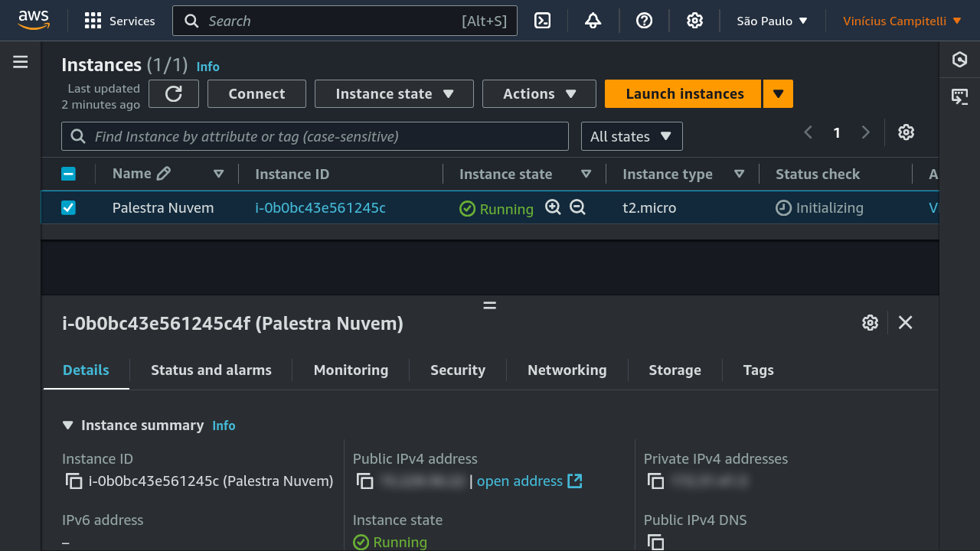The width and height of the screenshot is (980, 551).
Task: Click the external link icon beside open address
Action: [x=575, y=481]
